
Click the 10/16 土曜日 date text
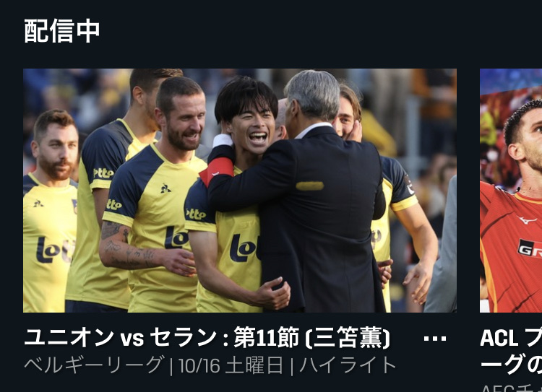(231, 365)
